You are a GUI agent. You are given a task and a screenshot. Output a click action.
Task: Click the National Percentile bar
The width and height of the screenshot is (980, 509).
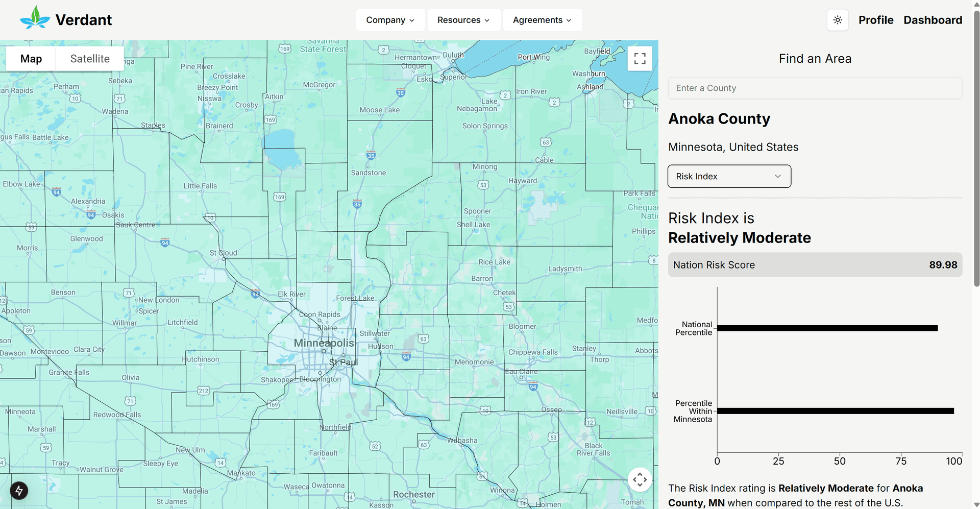tap(827, 328)
